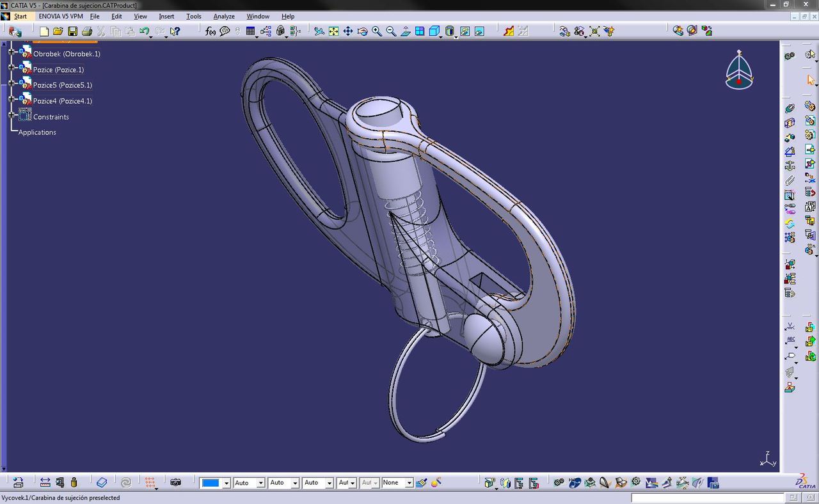
Task: Select Obrobek (Obrobek.1) in the tree
Action: click(x=67, y=54)
